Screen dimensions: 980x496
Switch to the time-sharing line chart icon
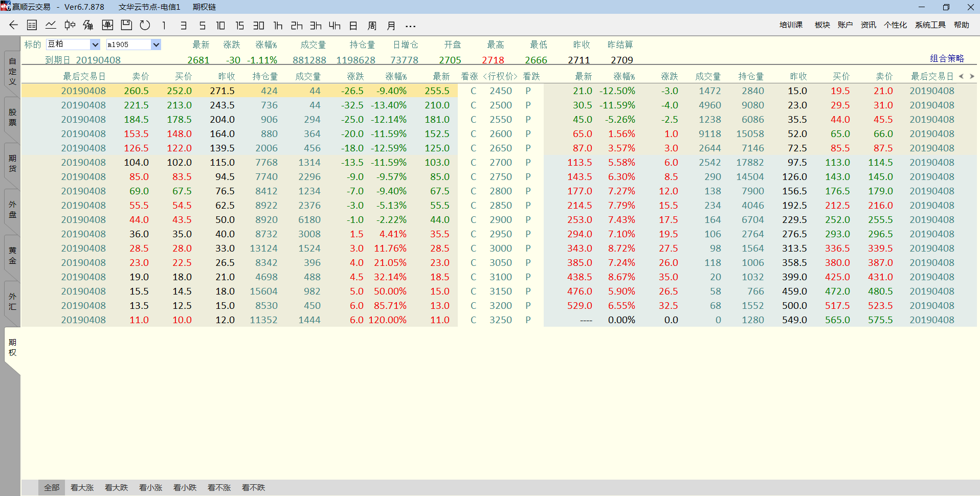[x=51, y=25]
